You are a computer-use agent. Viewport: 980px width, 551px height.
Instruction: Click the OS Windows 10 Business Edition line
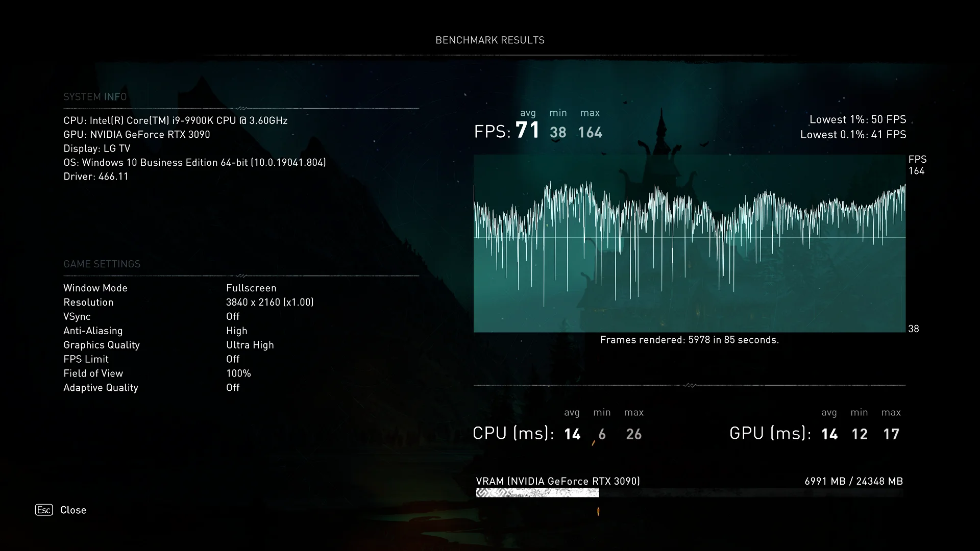coord(194,163)
